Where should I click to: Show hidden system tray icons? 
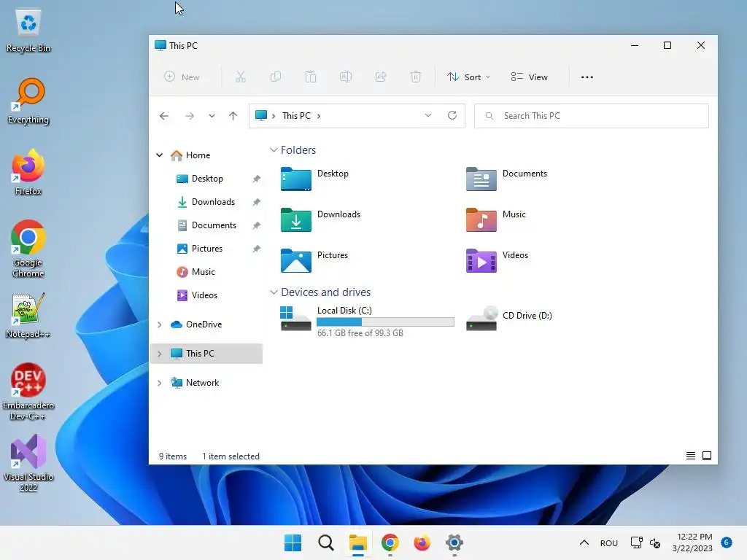pyautogui.click(x=584, y=542)
